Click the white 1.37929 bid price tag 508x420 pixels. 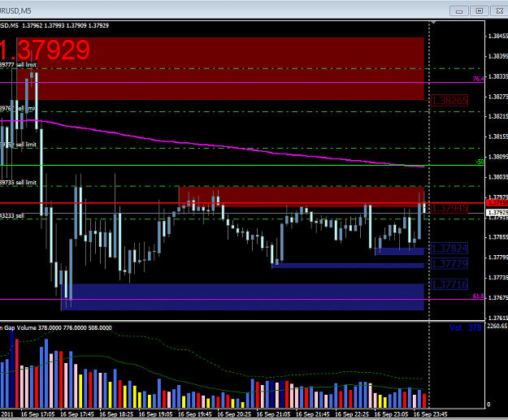[497, 212]
